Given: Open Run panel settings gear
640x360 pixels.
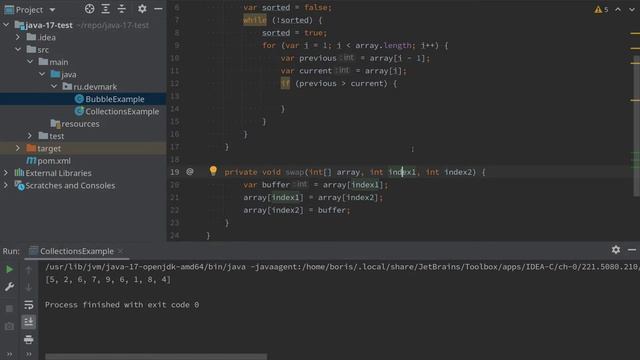Looking at the screenshot, I should (616, 249).
